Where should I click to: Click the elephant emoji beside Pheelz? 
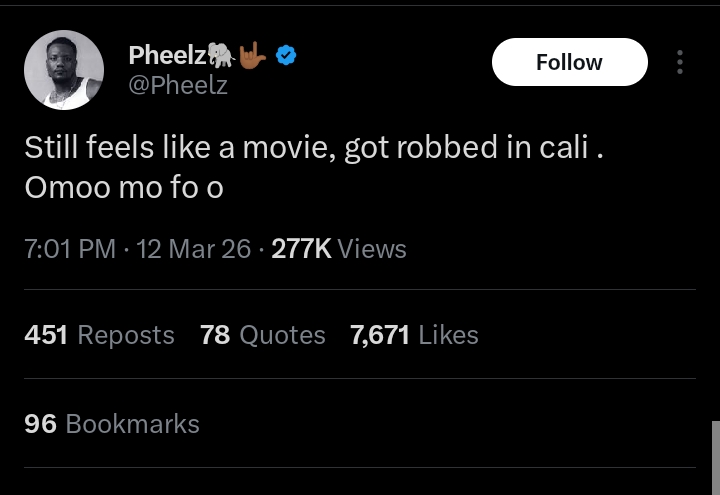pos(224,58)
